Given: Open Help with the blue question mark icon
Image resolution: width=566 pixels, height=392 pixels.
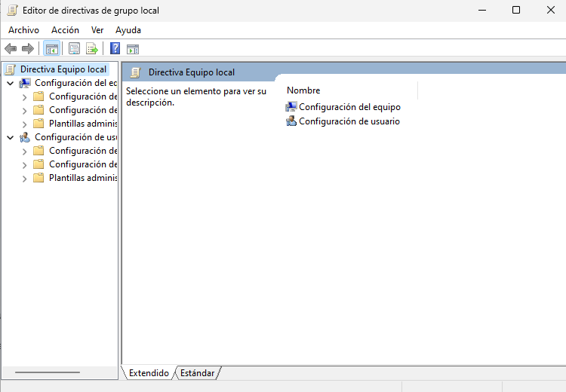Looking at the screenshot, I should click(115, 48).
